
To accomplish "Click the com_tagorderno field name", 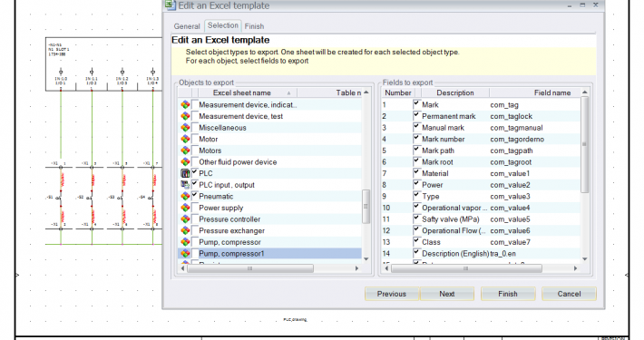I will coord(517,140).
